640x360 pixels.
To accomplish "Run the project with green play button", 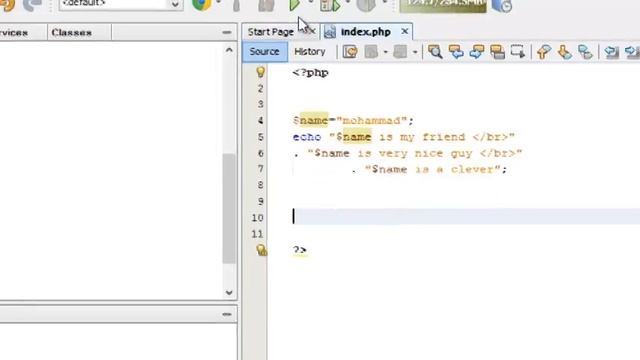I will pos(295,5).
